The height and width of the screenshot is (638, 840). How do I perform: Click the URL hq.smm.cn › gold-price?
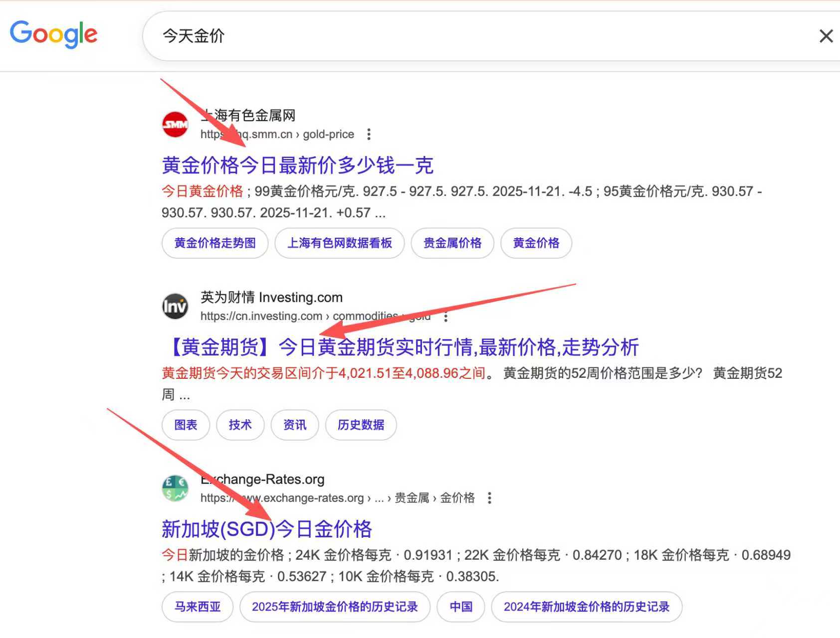277,134
